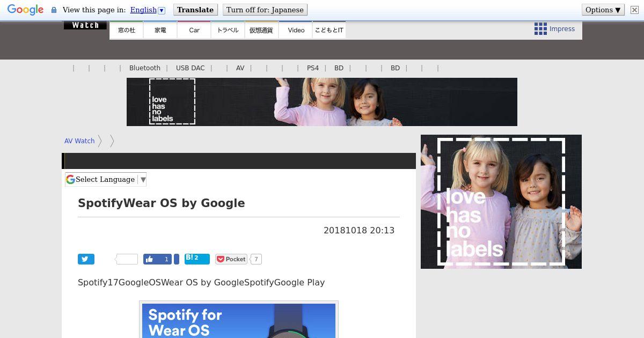Switch to the Car tab
Screen dimensions: 644x338
[194, 30]
